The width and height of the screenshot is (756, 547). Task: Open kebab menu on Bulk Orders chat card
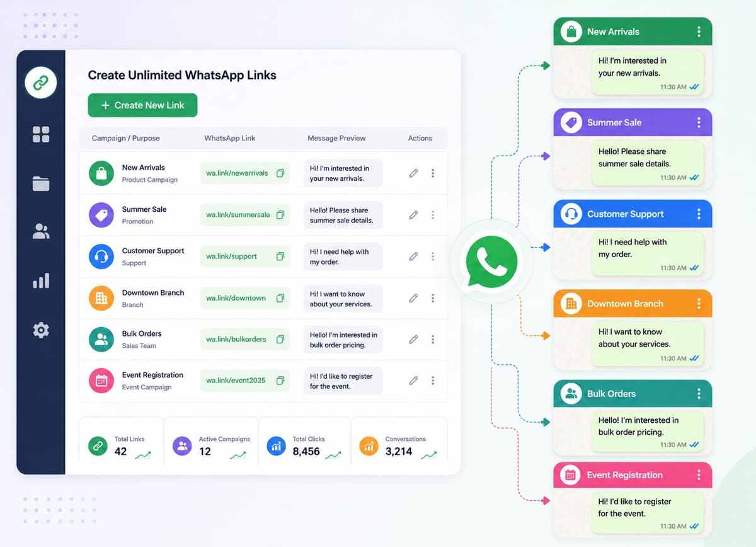click(x=699, y=394)
